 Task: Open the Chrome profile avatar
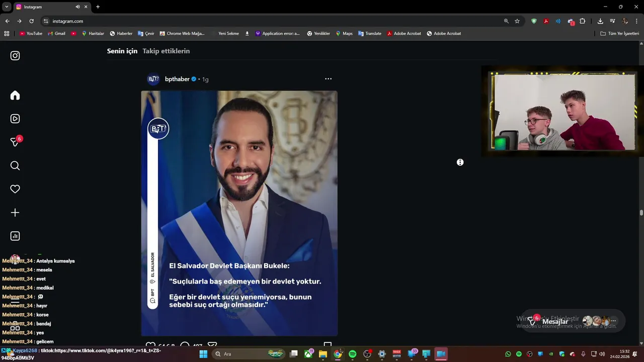(625, 21)
